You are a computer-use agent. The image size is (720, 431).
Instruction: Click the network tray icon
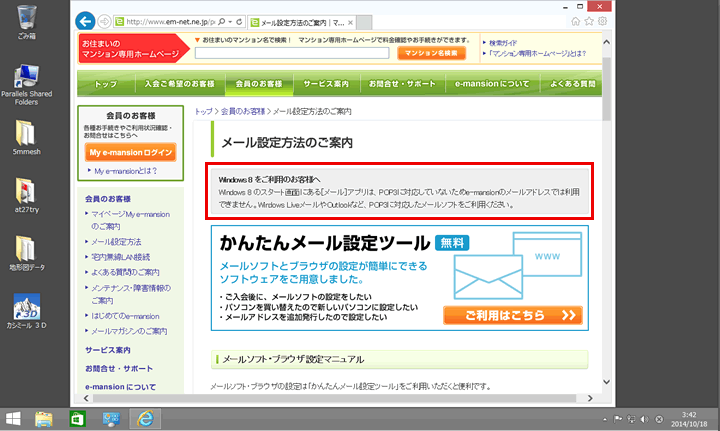(x=631, y=419)
